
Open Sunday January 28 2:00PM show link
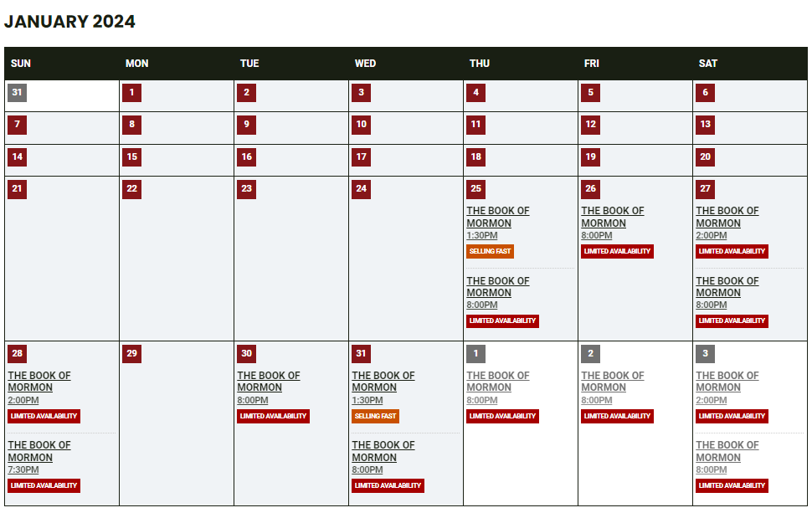(x=39, y=382)
